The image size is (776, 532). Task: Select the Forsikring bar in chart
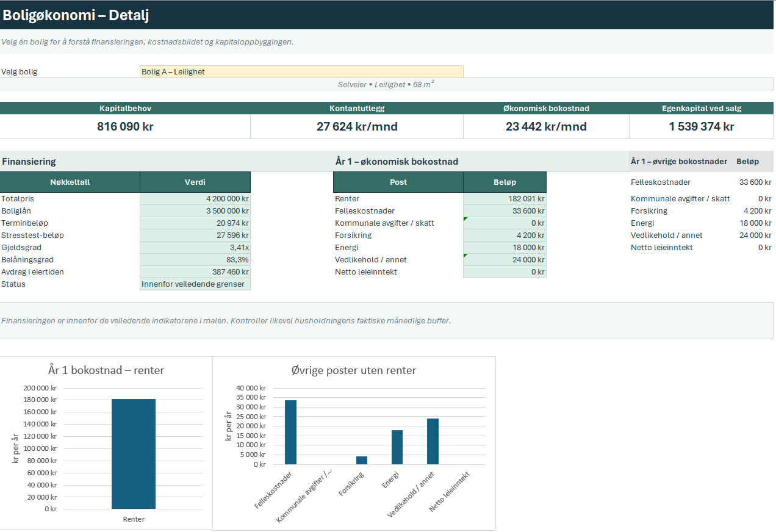point(362,461)
